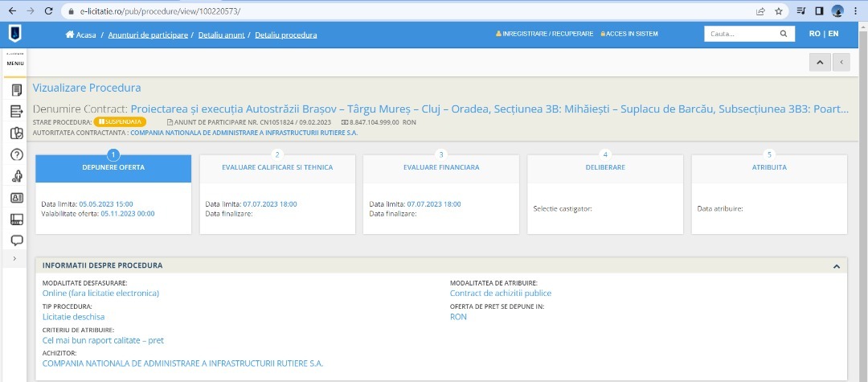Open the ID card sidebar icon

[x=17, y=198]
